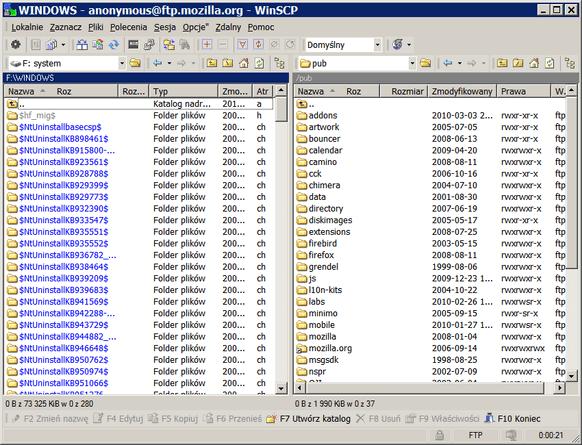Open the Zaznacz menu
This screenshot has height=445, width=582.
tap(65, 27)
